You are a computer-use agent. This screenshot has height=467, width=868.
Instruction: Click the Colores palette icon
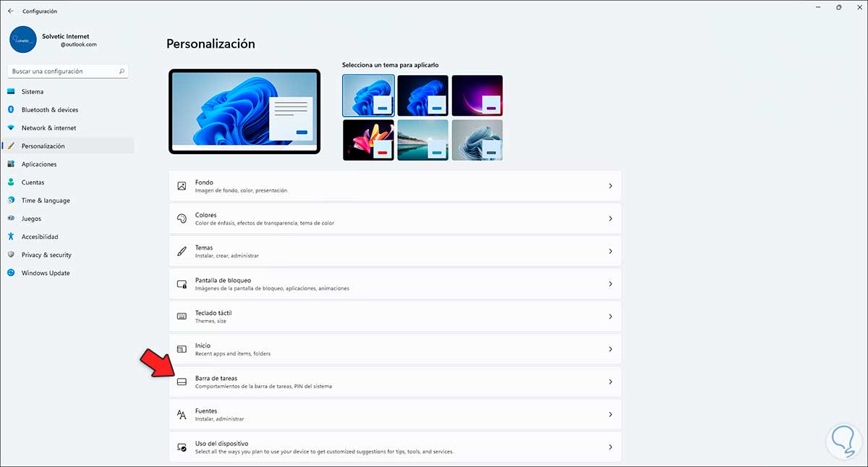[x=182, y=219]
